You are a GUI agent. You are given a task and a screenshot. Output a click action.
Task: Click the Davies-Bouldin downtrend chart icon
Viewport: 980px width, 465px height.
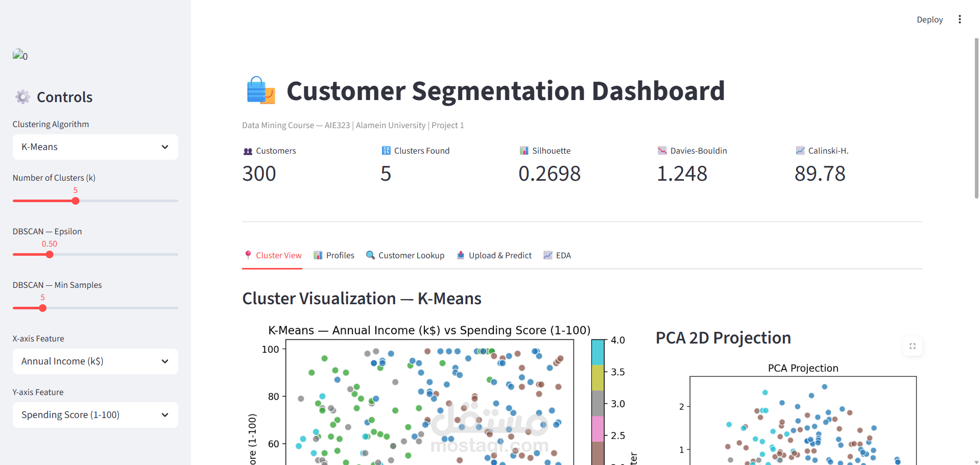click(662, 151)
